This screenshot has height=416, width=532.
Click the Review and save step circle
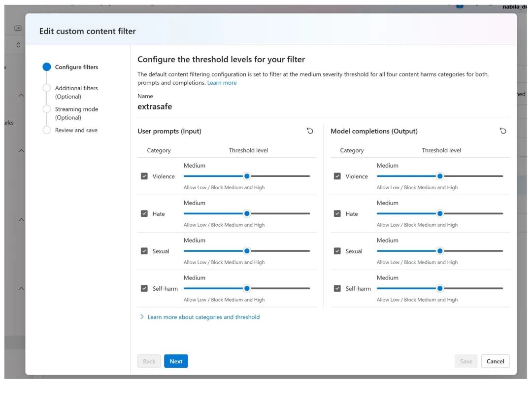(47, 130)
